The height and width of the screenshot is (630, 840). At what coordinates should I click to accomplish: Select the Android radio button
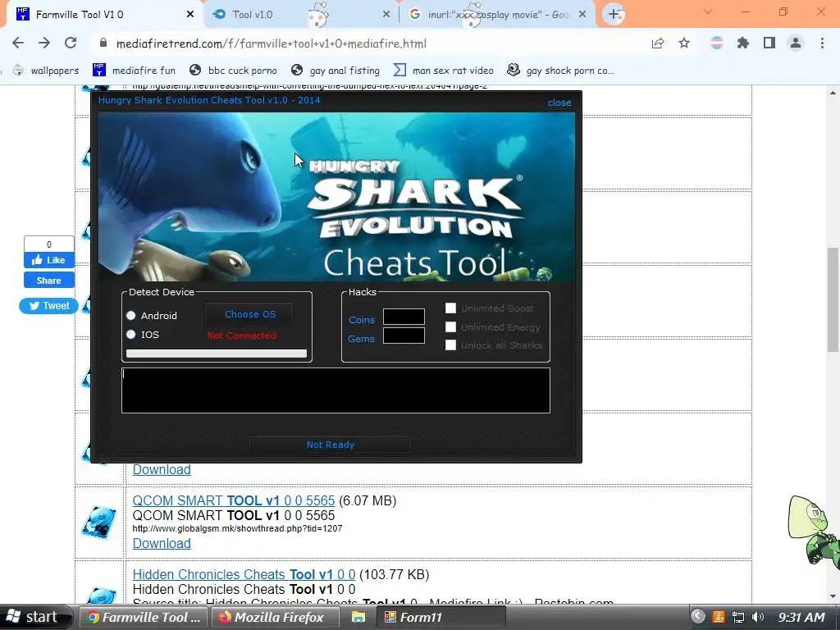pos(130,316)
